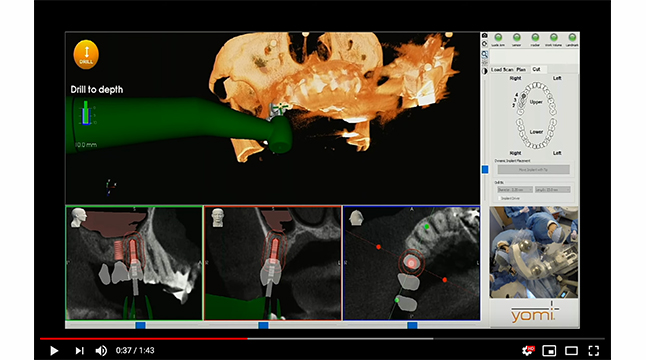Click the '10.0 mm' depth readout
Screen dimensions: 646x360
tap(86, 145)
